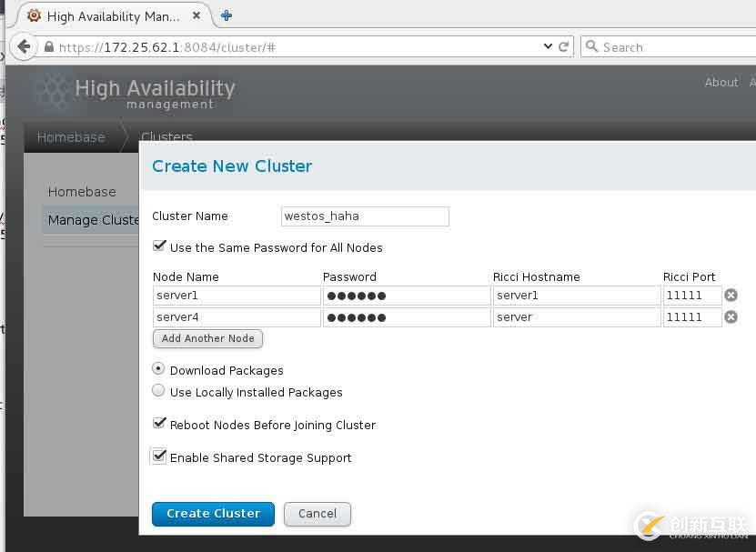Click the Add Another Node button
The width and height of the screenshot is (756, 552).
(x=207, y=338)
